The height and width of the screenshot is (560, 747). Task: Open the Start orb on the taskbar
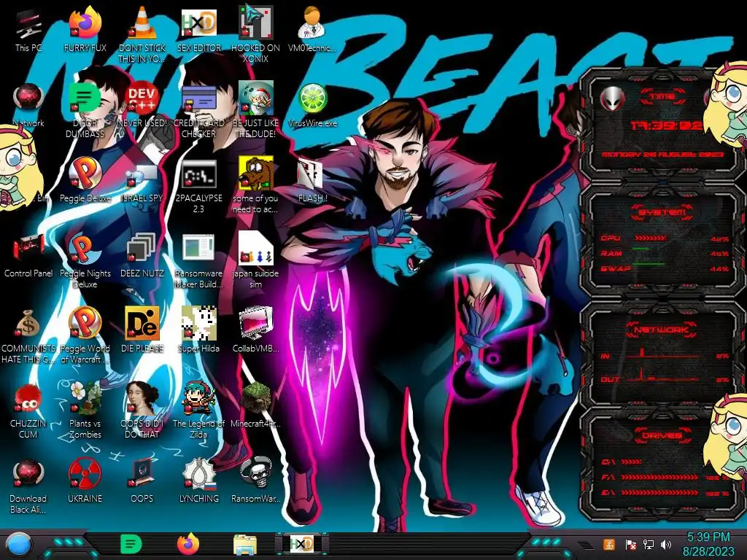point(18,545)
